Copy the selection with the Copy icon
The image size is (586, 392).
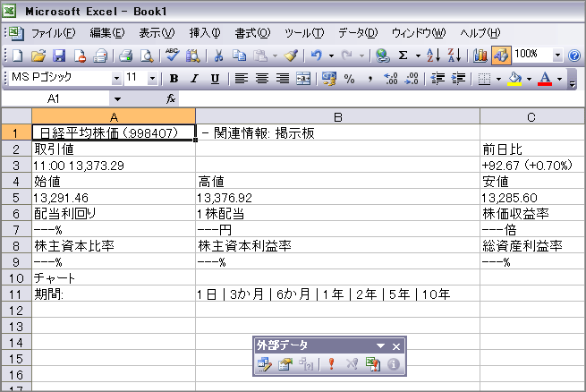pos(239,56)
